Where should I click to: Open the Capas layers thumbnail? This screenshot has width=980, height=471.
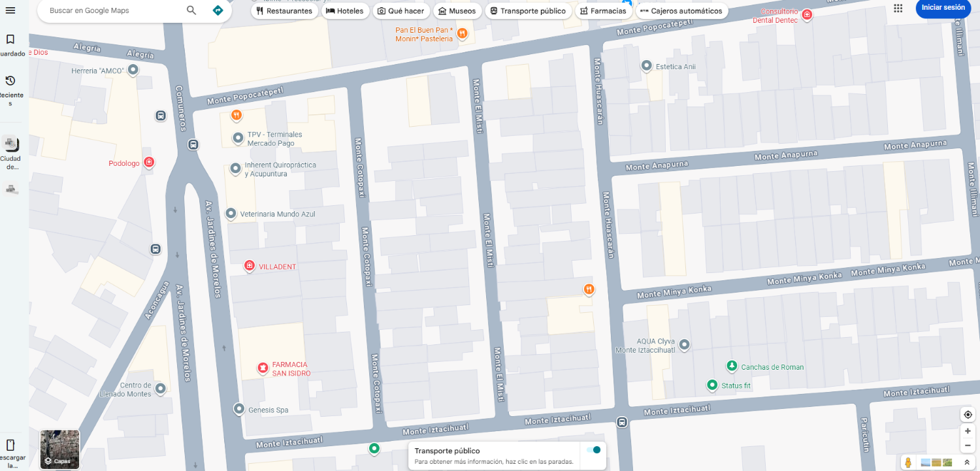click(x=59, y=449)
